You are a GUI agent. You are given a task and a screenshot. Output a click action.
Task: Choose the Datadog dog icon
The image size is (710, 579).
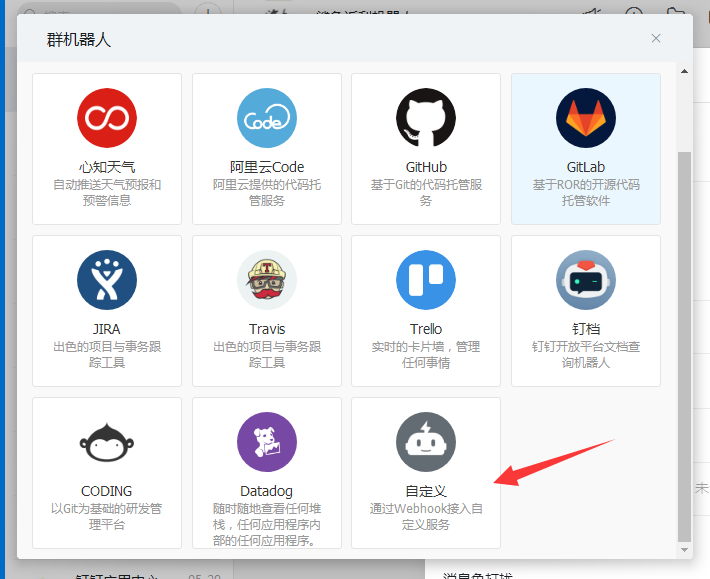click(x=267, y=442)
